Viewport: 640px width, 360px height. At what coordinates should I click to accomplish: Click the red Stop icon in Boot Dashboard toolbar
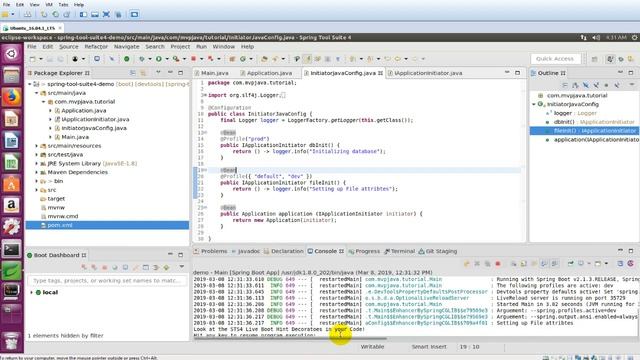tap(104, 267)
